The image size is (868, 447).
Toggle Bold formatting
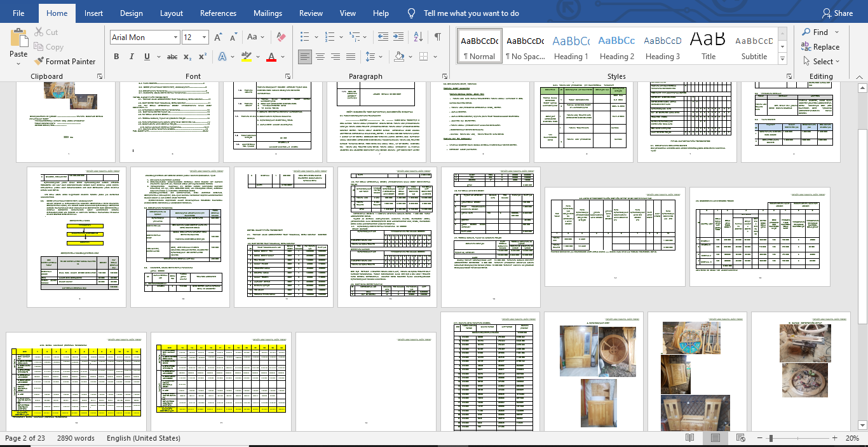click(116, 57)
